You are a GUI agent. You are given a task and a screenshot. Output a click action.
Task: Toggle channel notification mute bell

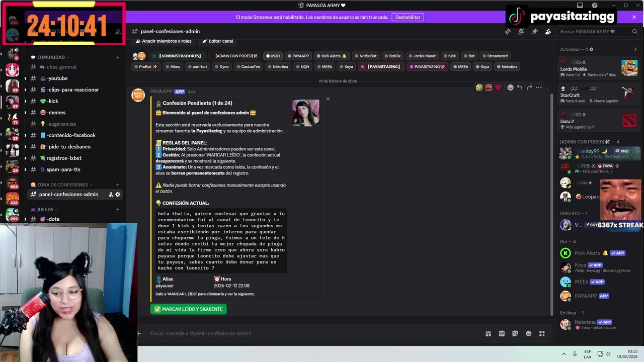(521, 31)
